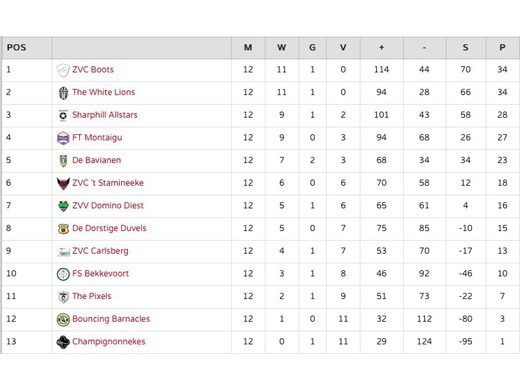The height and width of the screenshot is (390, 520).
Task: Open the ZVC Carlsberg team link
Action: point(100,251)
